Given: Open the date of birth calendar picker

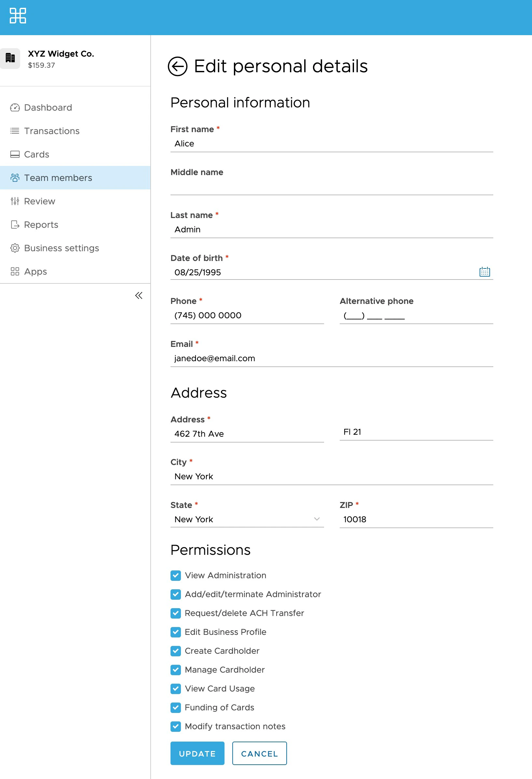Looking at the screenshot, I should click(484, 271).
